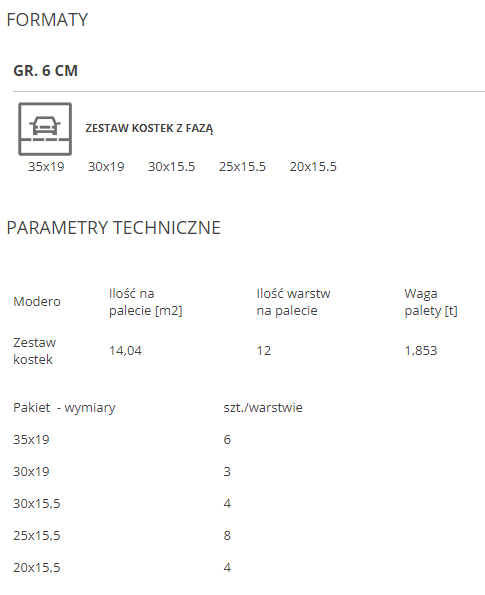Viewport: 485px width, 595px height.
Task: Click the 14,04 pallet quantity value
Action: tap(125, 351)
